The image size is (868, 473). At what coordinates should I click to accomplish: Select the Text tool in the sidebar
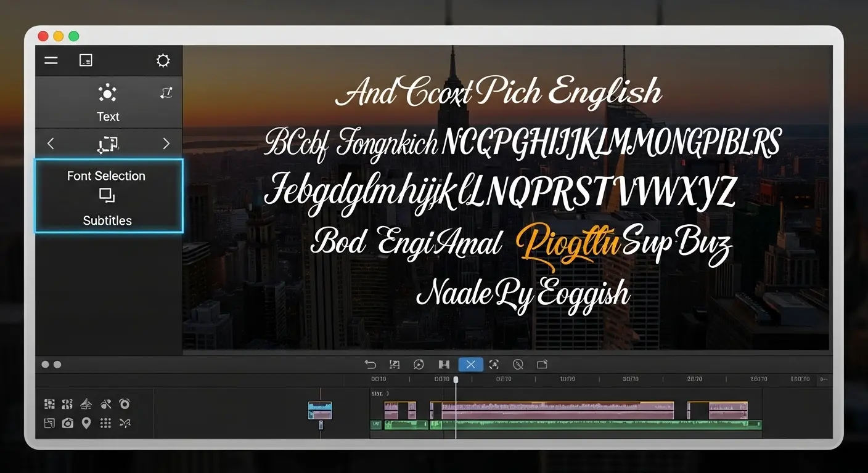pos(108,102)
